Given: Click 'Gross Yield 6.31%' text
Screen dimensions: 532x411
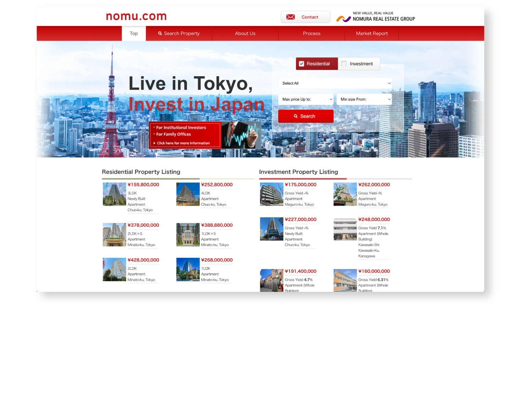Looking at the screenshot, I should click(x=373, y=280).
